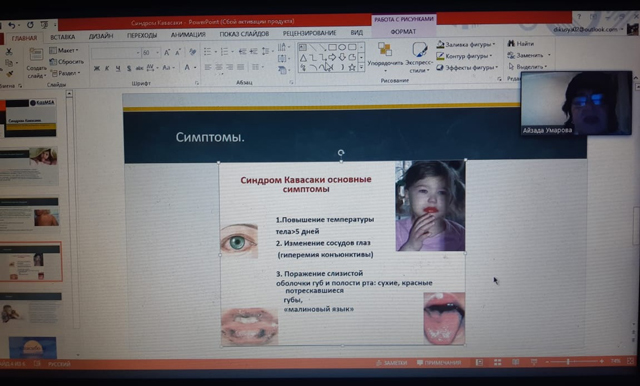Open the ПОКАЗ СЛАЙДОВ ribbon tab
Image resolution: width=640 pixels, height=386 pixels.
point(244,34)
